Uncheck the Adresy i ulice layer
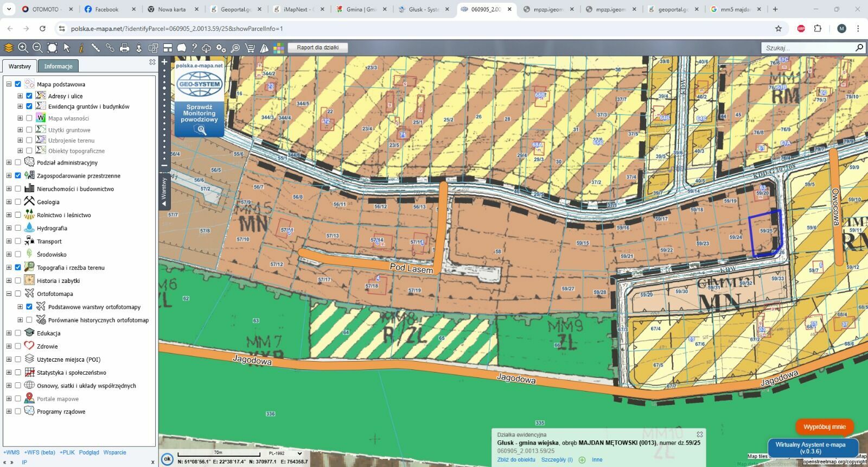The height and width of the screenshot is (467, 868). point(29,96)
